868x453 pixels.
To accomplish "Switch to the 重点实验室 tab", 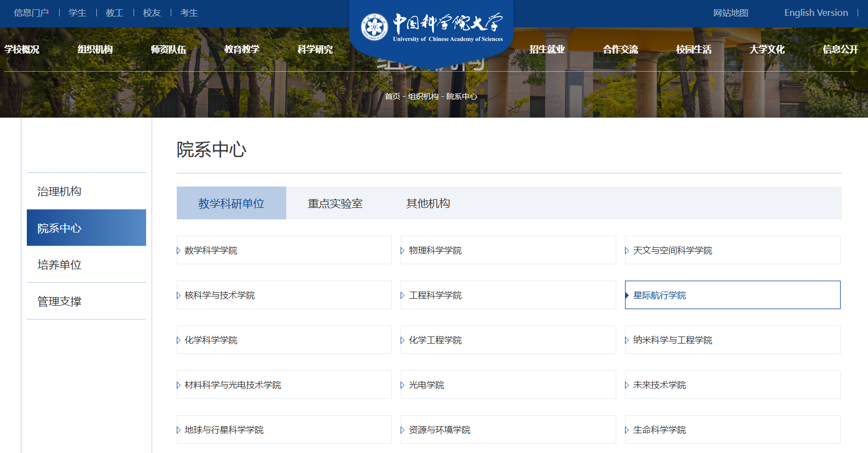I will 335,204.
